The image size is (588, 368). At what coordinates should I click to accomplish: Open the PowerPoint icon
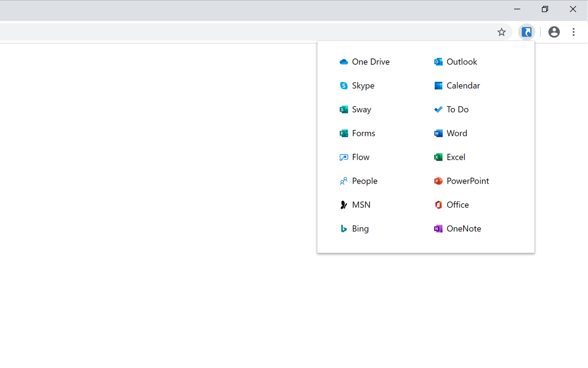coord(438,181)
